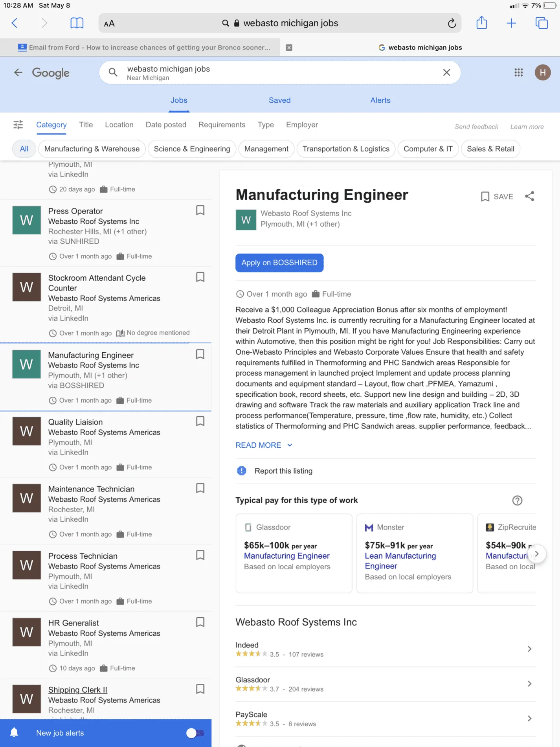Tap the AA reader text size button
Image resolution: width=560 pixels, height=747 pixels.
pyautogui.click(x=109, y=24)
